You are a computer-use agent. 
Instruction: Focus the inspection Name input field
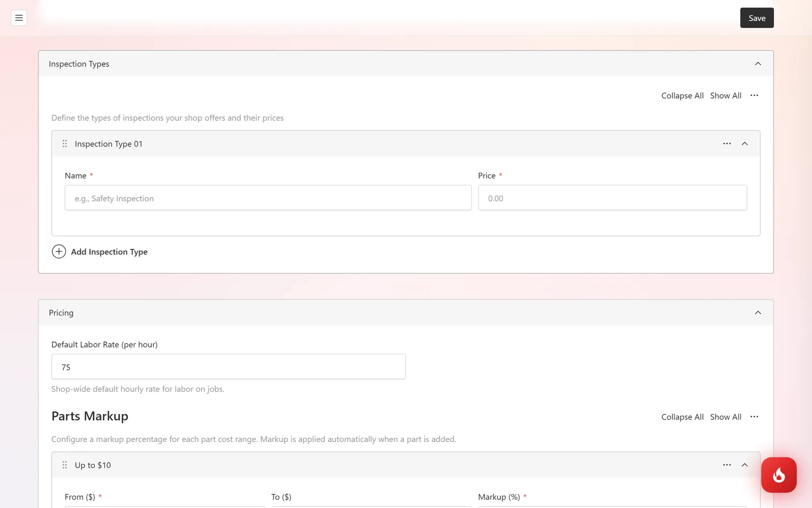tap(268, 198)
